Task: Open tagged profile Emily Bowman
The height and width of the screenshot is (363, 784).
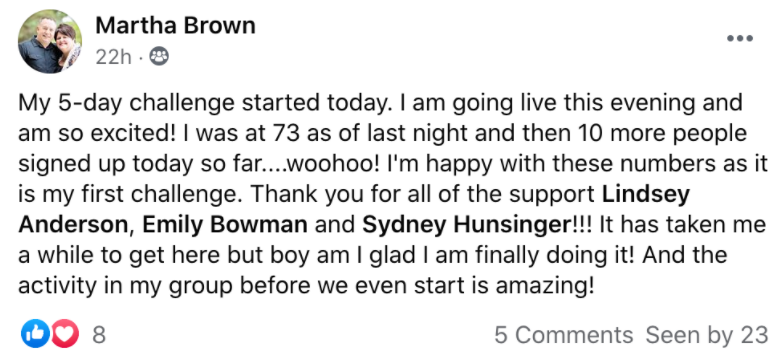Action: 225,225
